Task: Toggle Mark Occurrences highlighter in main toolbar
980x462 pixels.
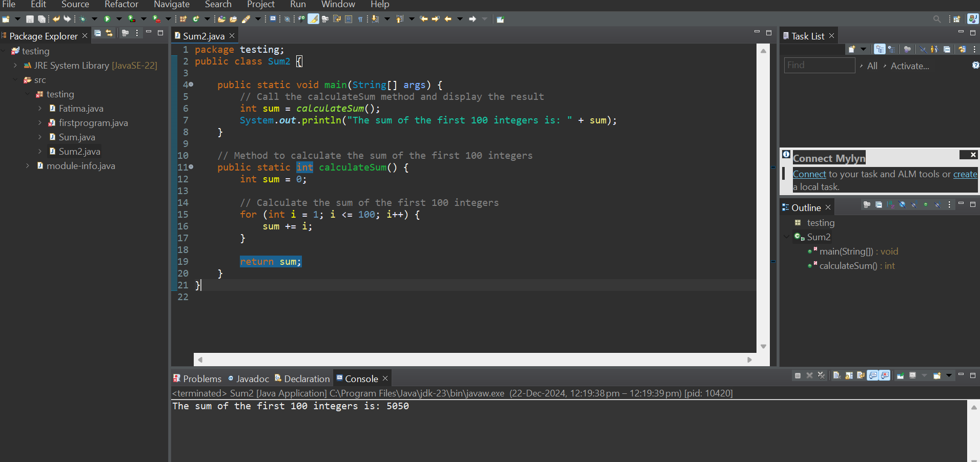Action: (313, 19)
